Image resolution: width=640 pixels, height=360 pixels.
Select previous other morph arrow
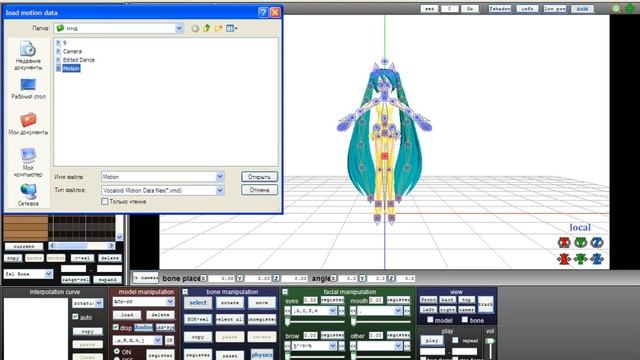[x=353, y=346]
